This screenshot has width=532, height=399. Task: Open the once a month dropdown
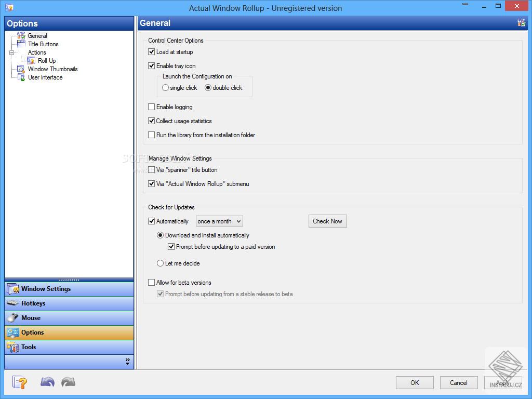pyautogui.click(x=220, y=221)
